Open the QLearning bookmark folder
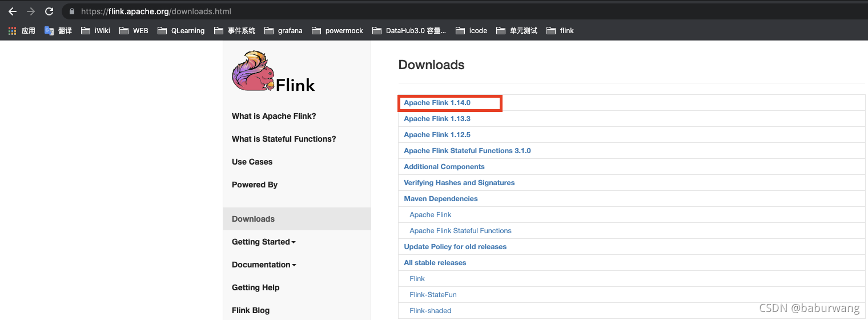 181,31
